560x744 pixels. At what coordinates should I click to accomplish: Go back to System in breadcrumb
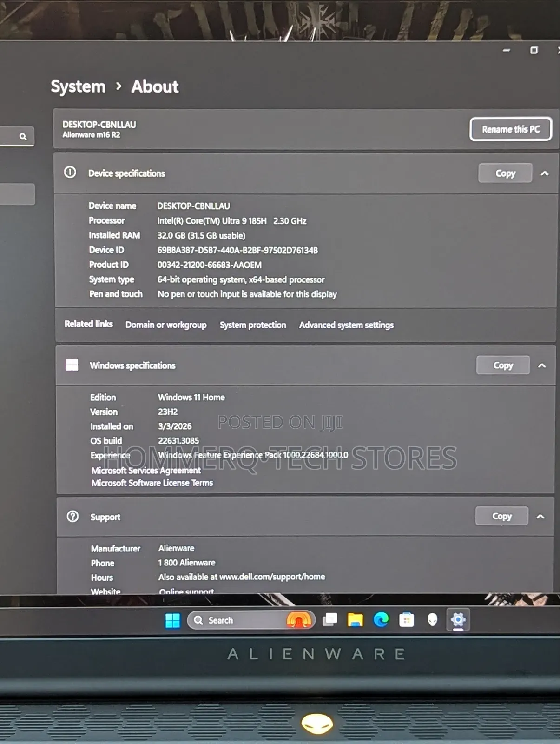[x=78, y=87]
